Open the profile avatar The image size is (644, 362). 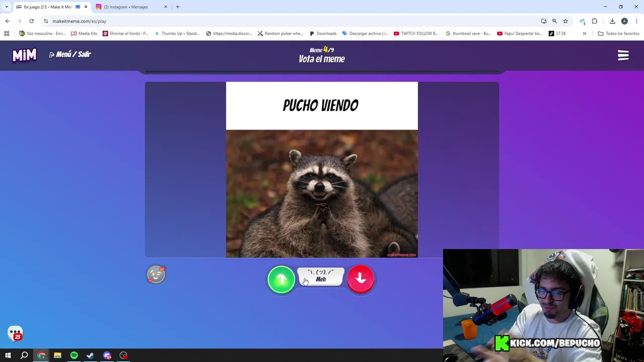point(624,21)
